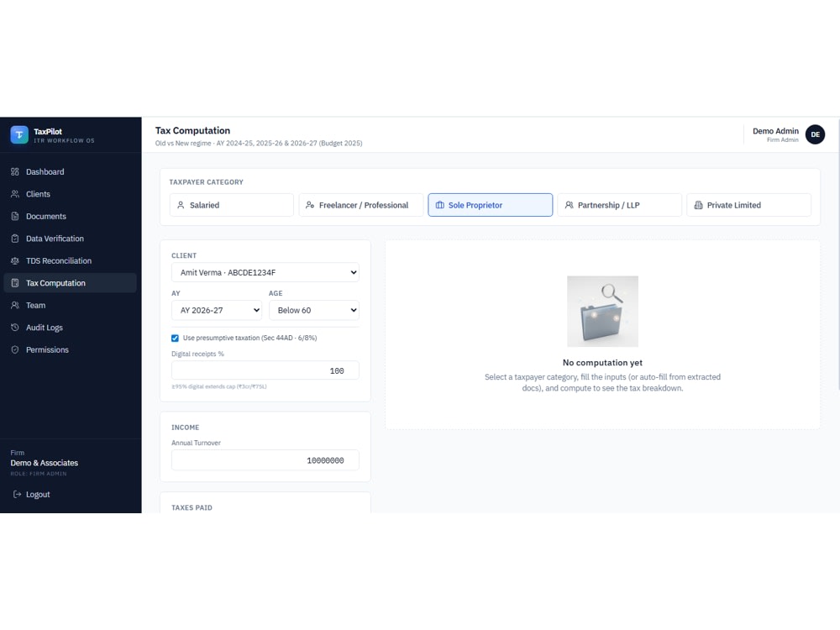Click the TAXPAYER CATEGORY label
The height and width of the screenshot is (630, 840).
(207, 182)
